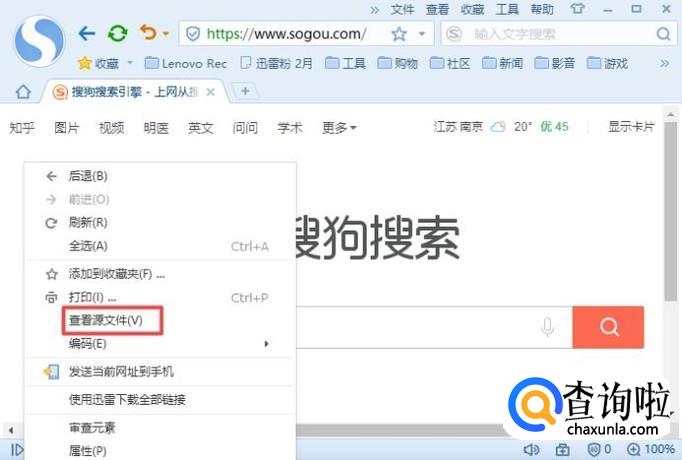Focus the top-right text search field
The width and height of the screenshot is (682, 460).
tap(557, 34)
